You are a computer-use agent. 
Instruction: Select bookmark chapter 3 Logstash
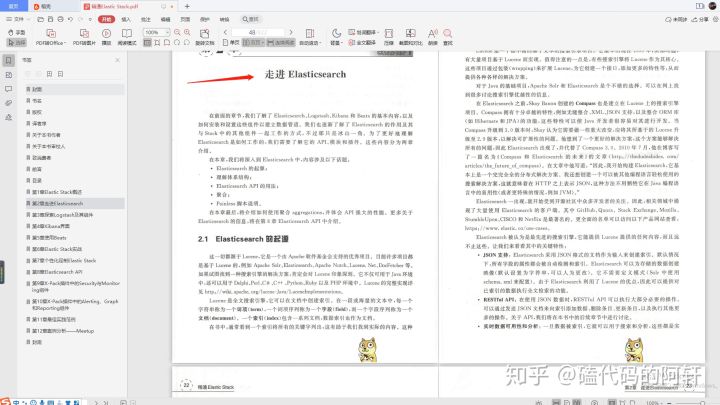tap(62, 215)
